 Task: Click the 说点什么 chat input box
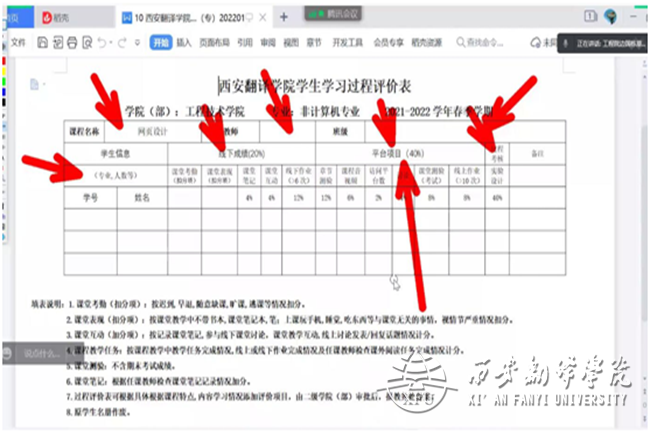coord(43,353)
